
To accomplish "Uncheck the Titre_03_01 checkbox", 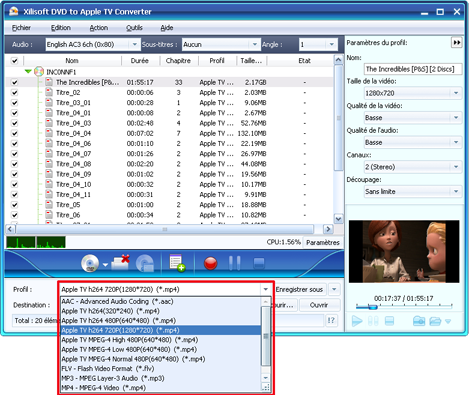I will click(14, 103).
